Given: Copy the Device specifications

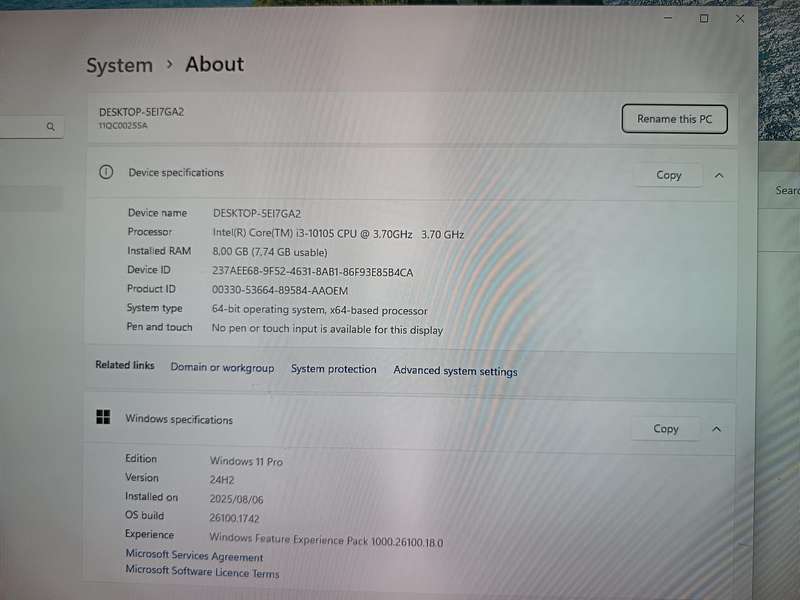Looking at the screenshot, I should coord(668,175).
